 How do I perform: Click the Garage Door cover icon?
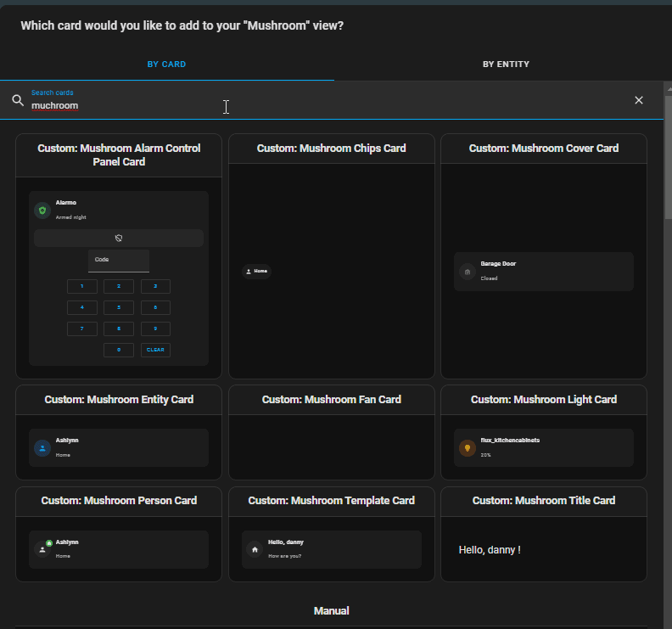click(x=468, y=272)
